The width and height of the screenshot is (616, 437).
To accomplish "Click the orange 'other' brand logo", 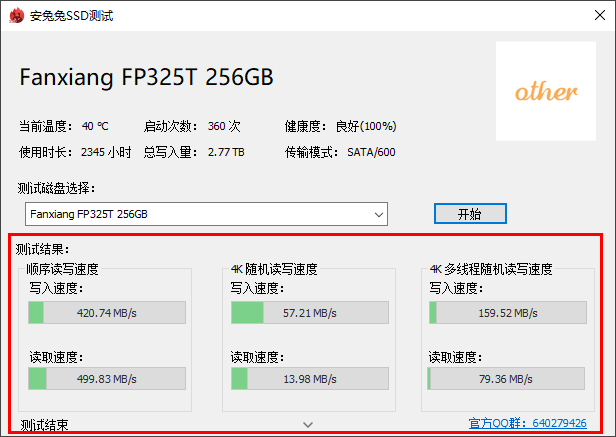I will (x=546, y=93).
